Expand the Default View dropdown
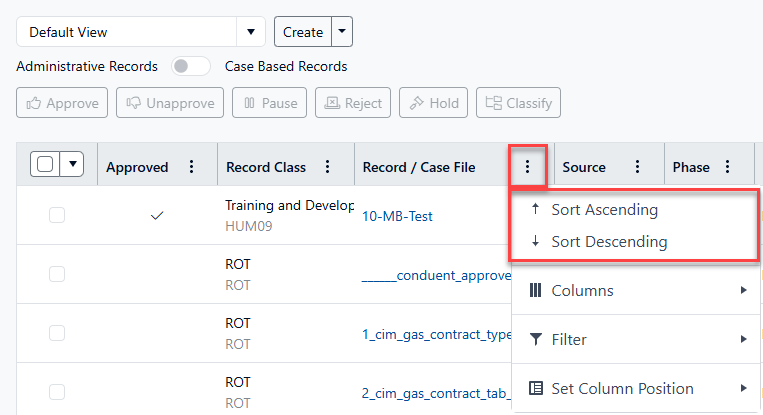Viewport: 763px width, 415px height. tap(251, 32)
